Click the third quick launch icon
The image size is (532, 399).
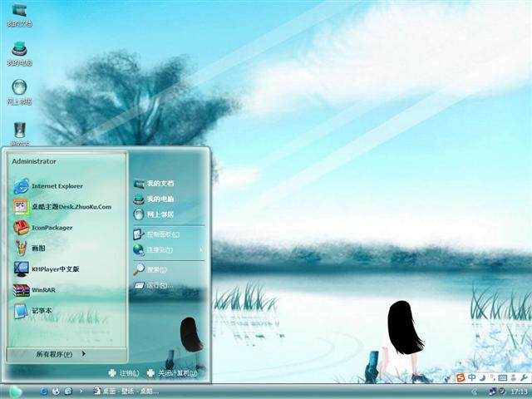point(68,392)
